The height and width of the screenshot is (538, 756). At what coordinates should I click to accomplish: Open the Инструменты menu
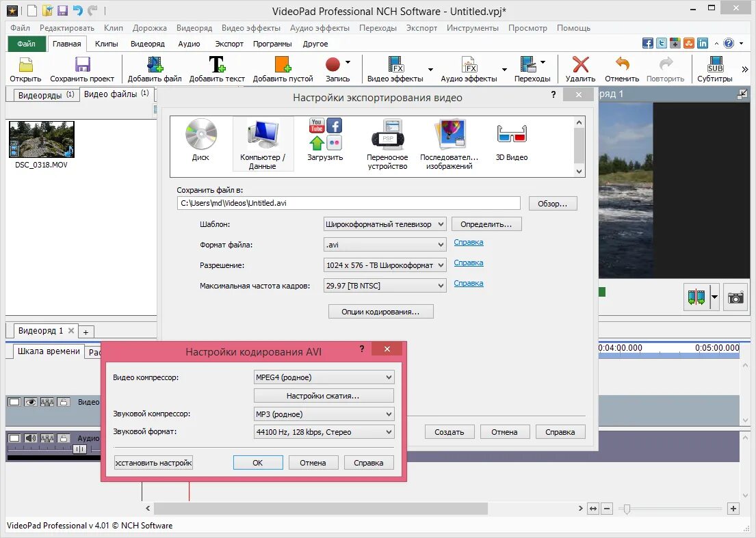coord(473,28)
